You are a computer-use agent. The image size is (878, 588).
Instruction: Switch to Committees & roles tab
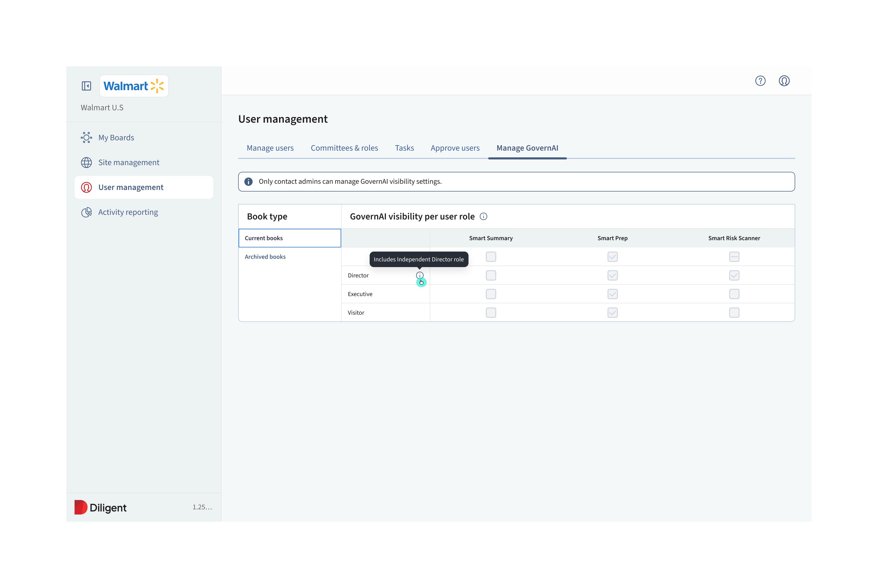pyautogui.click(x=344, y=148)
